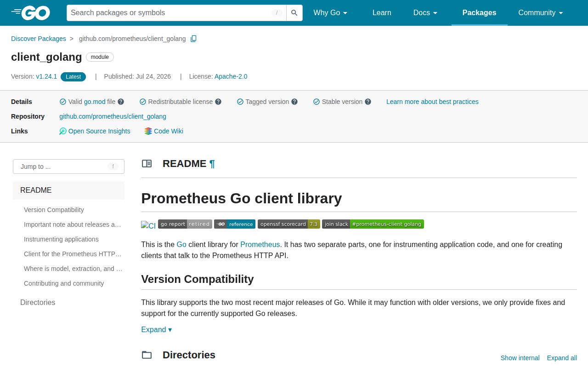This screenshot has height=368, width=588.
Task: Show internal directories
Action: [520, 358]
